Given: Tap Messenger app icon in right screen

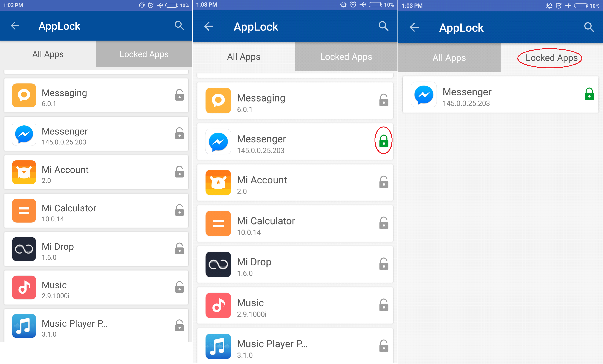Looking at the screenshot, I should [424, 94].
